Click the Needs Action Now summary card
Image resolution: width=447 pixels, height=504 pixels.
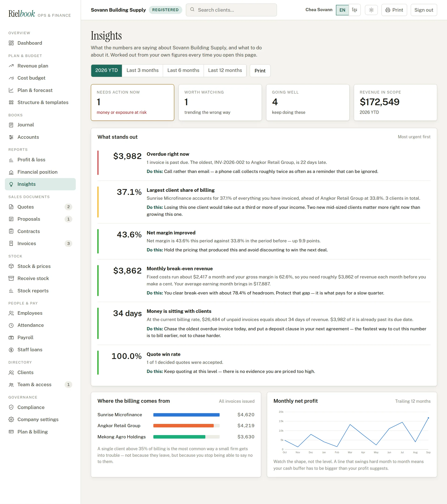pyautogui.click(x=132, y=103)
